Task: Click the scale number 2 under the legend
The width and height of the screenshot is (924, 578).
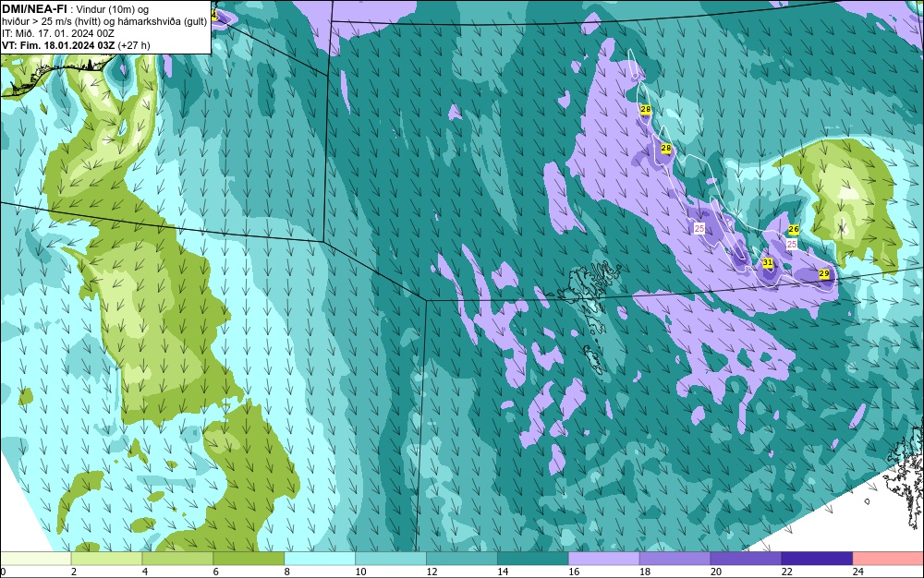Action: tap(74, 572)
